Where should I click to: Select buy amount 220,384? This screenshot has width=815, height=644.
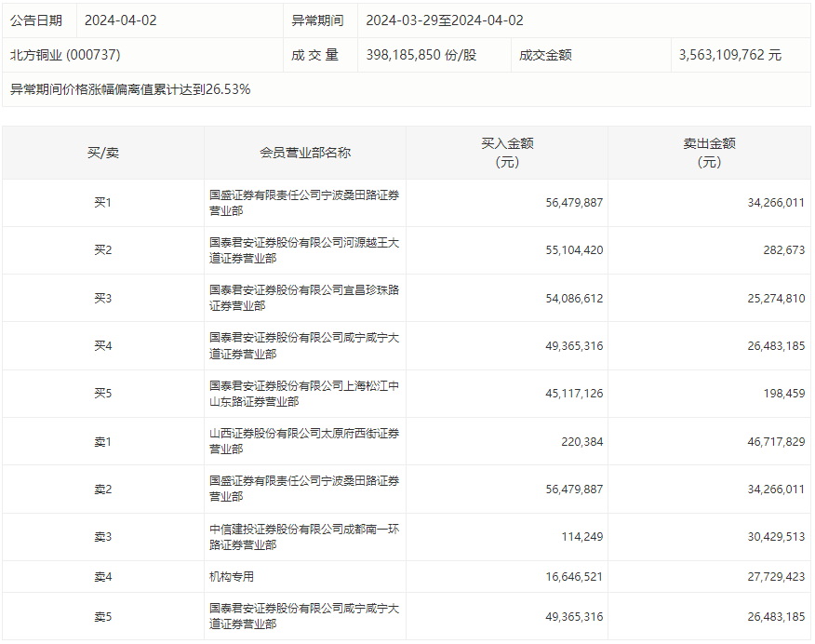[582, 442]
